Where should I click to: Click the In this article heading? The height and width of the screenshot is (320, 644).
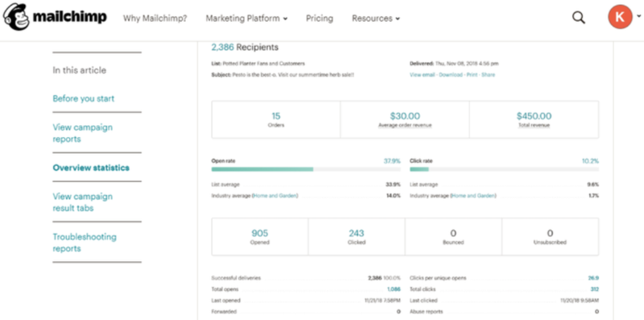pos(79,70)
